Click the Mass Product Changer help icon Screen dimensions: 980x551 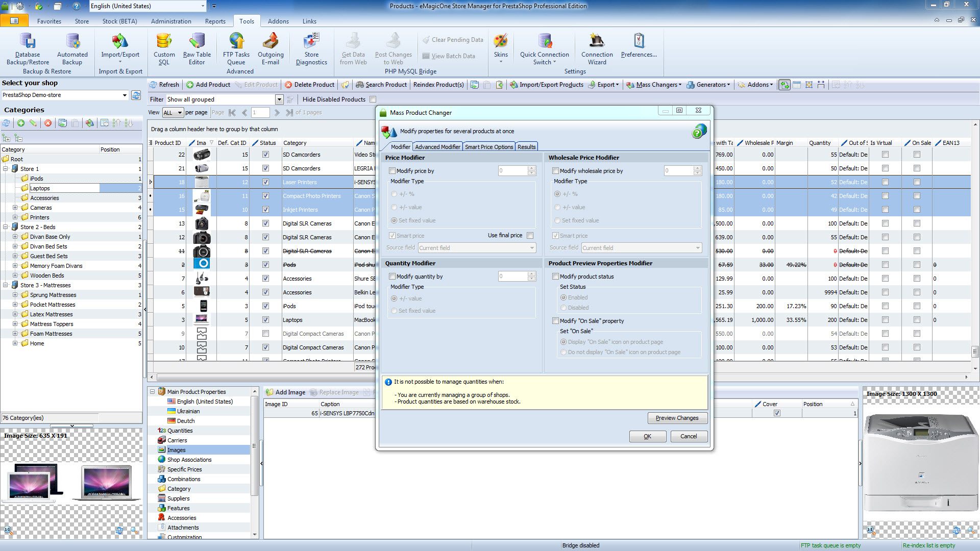point(698,132)
